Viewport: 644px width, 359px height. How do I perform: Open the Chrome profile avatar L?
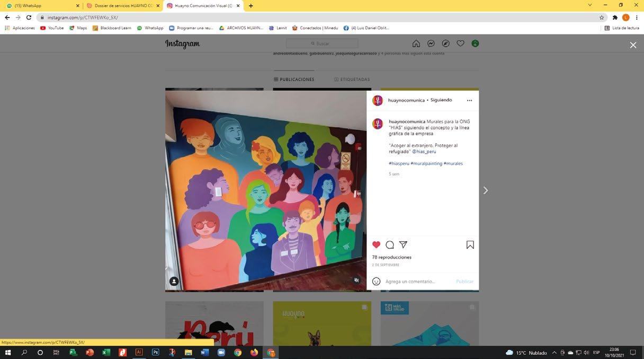click(626, 17)
